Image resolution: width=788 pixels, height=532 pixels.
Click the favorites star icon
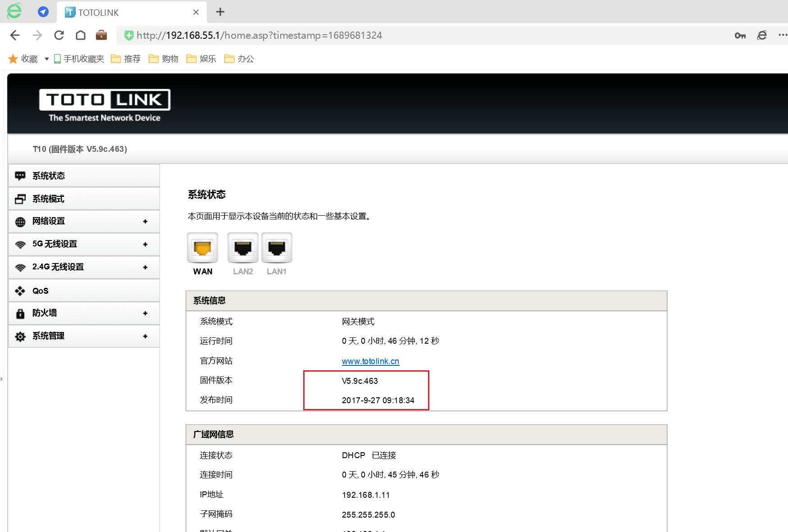coord(13,59)
